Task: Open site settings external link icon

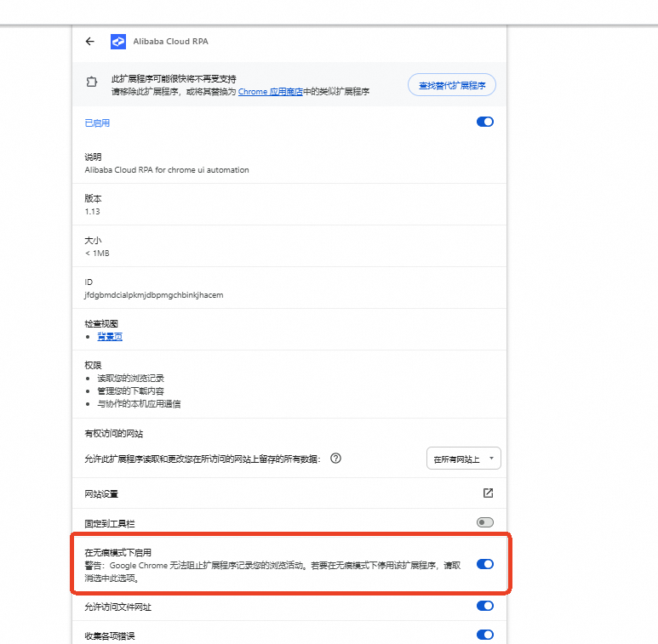Action: pos(488,493)
